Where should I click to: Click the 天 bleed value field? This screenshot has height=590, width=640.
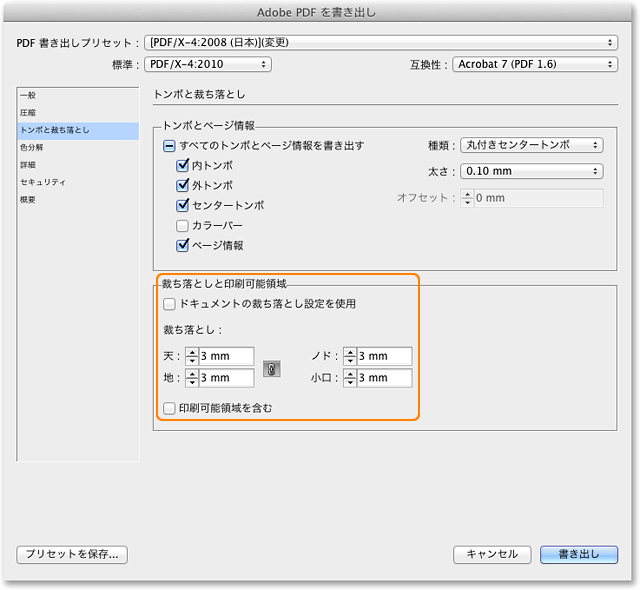point(226,357)
